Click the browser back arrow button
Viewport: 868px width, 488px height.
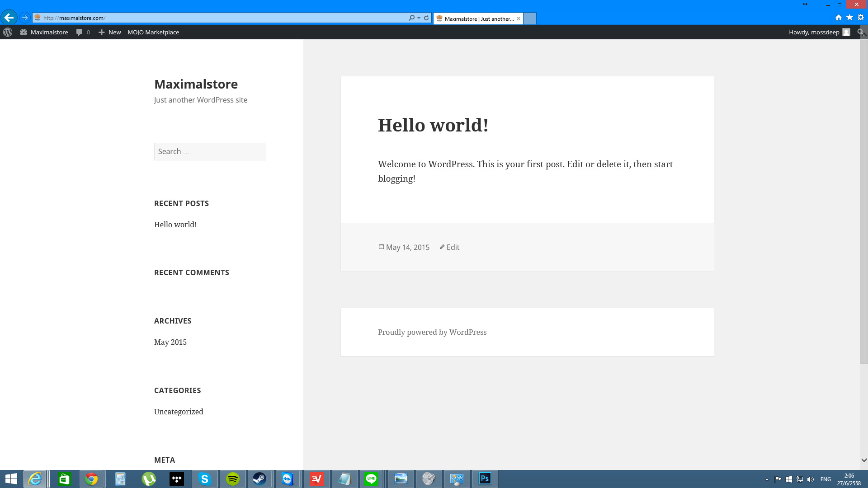pos(9,18)
